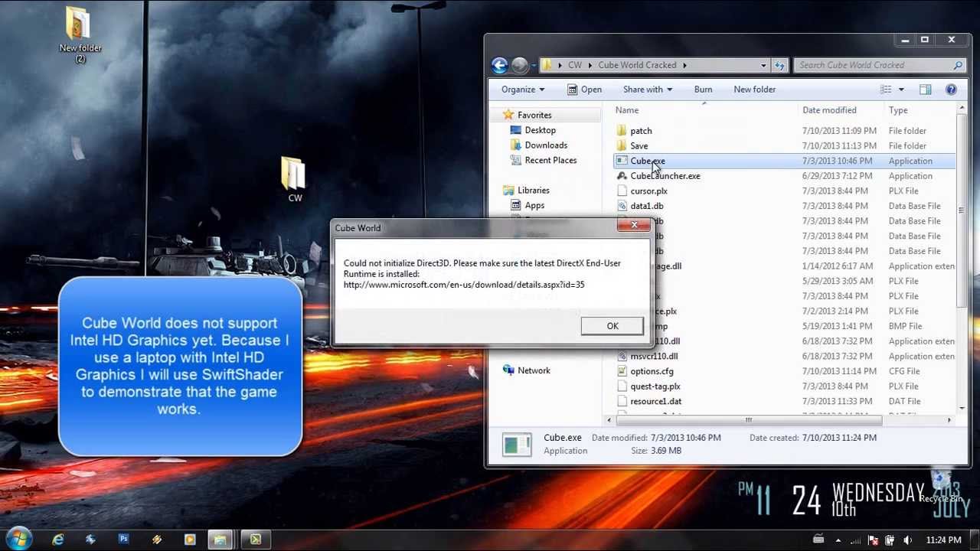Close the Cube World error dialog
The height and width of the screenshot is (551, 980).
[634, 225]
